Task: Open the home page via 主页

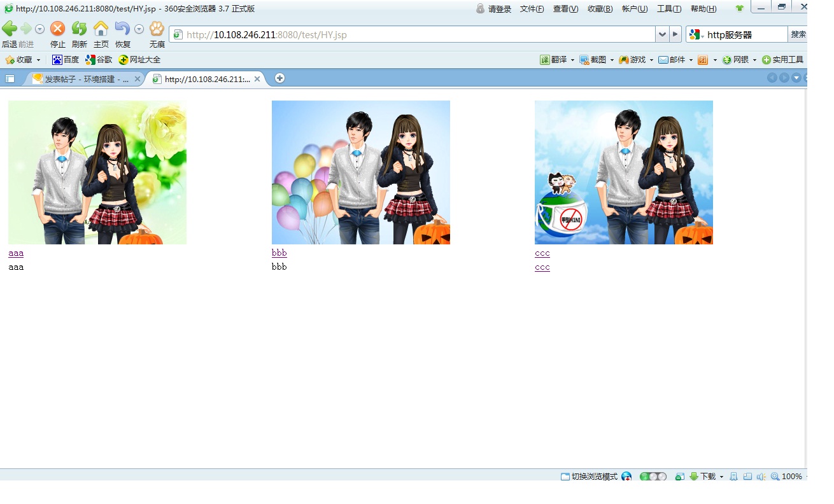Action: pos(101,29)
